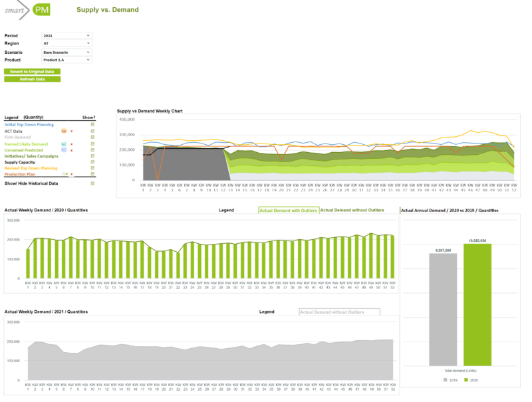The height and width of the screenshot is (402, 532).
Task: Select the Actual Demand with Outliers tab
Action: [x=289, y=210]
